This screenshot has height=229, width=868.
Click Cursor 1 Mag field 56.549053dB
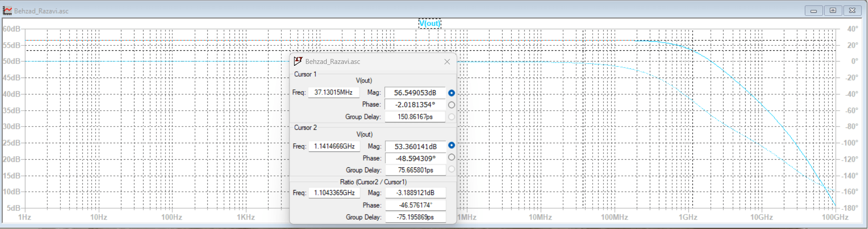click(x=415, y=93)
